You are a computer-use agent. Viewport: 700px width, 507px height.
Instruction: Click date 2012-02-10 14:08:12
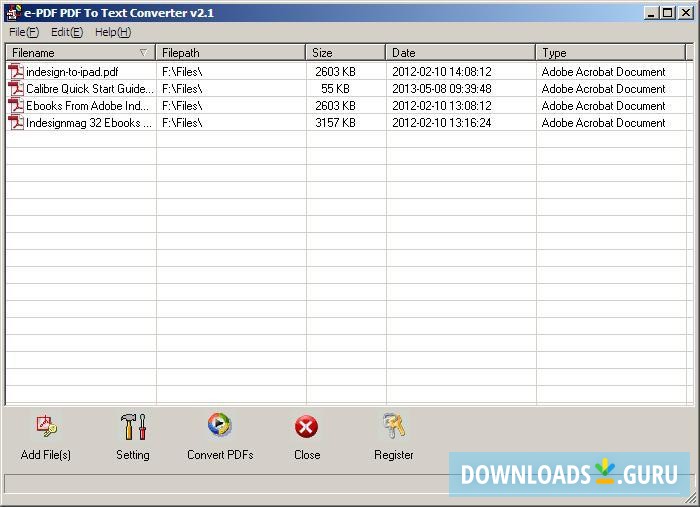[x=442, y=72]
